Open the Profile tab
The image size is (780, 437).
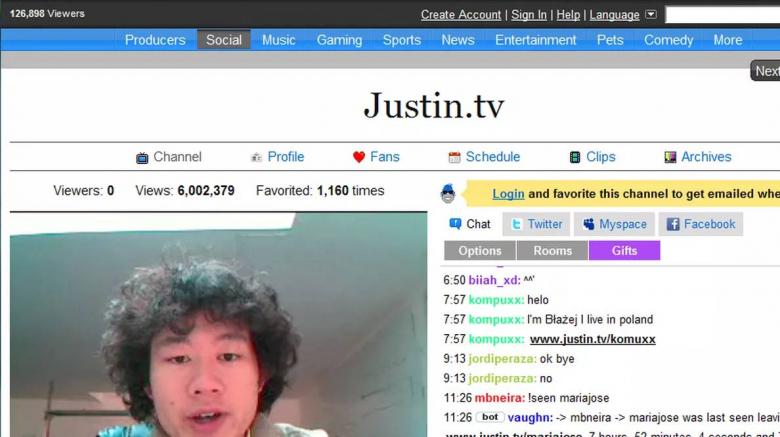coord(277,157)
